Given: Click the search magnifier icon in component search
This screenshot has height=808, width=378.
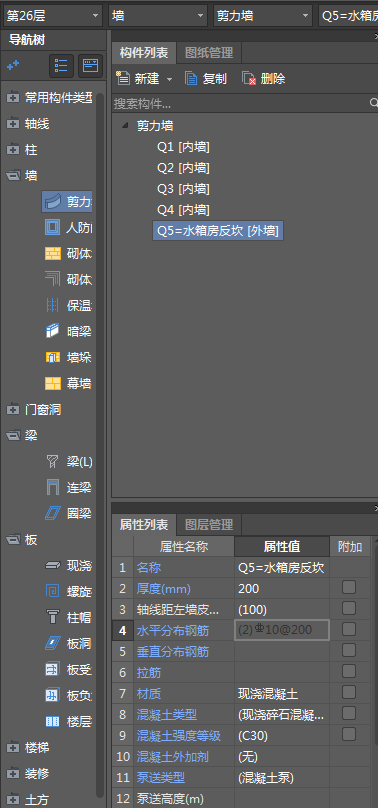Looking at the screenshot, I should pos(374,103).
